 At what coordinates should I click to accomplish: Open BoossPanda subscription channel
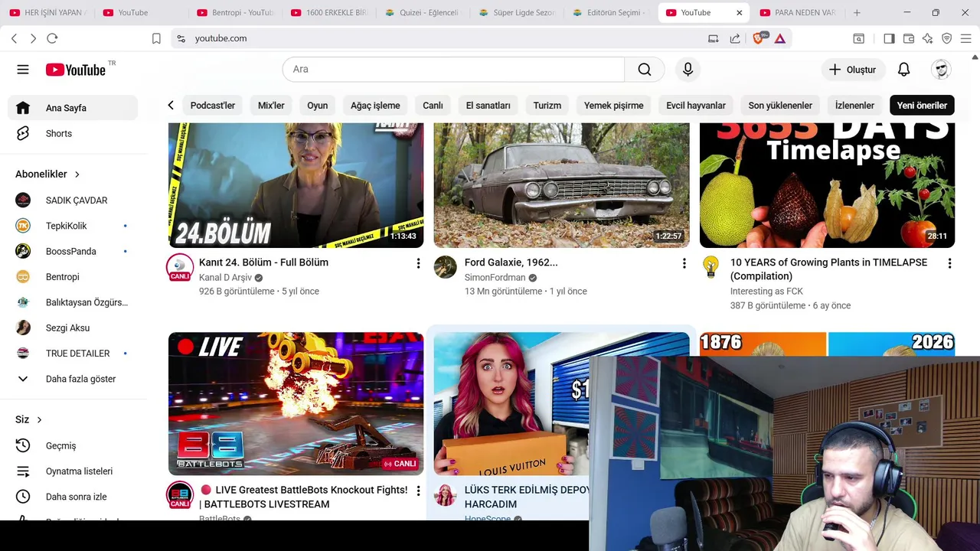pos(73,251)
